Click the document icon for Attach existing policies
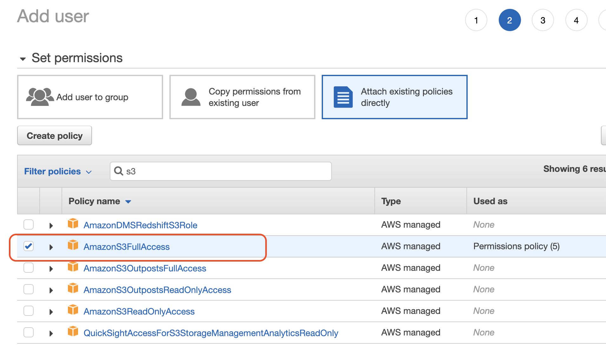 [x=343, y=97]
